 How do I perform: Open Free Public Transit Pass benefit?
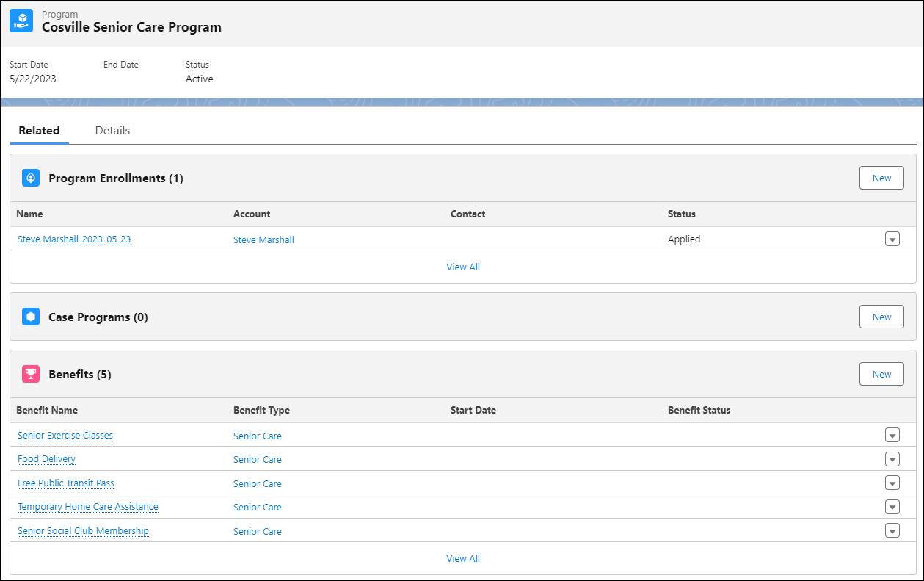pos(66,483)
